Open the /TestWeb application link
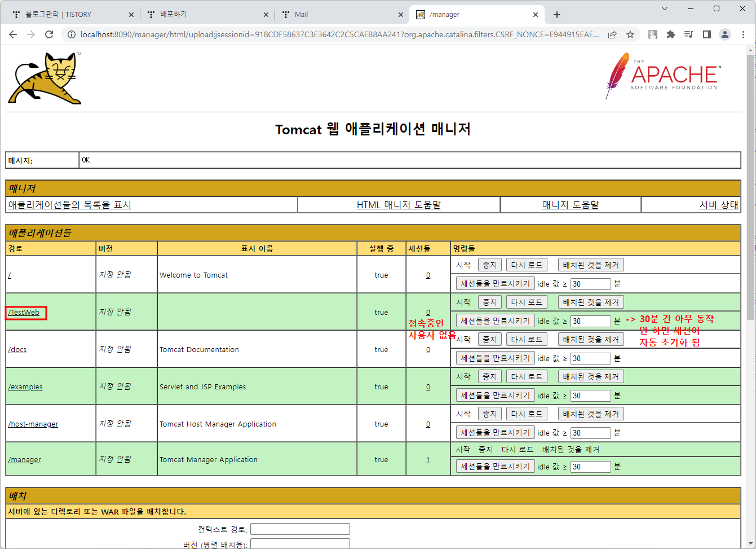The height and width of the screenshot is (549, 756). (x=24, y=313)
